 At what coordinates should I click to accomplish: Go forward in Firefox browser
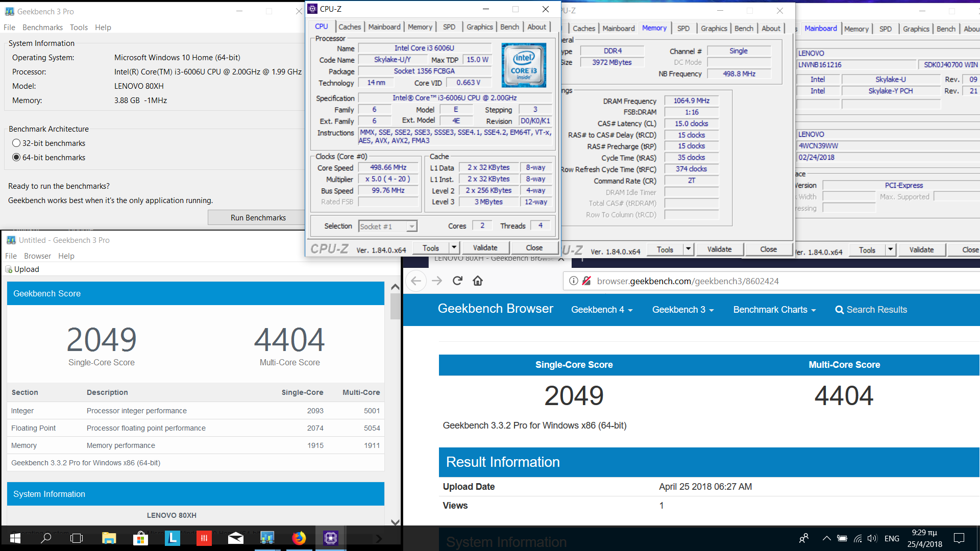[437, 281]
